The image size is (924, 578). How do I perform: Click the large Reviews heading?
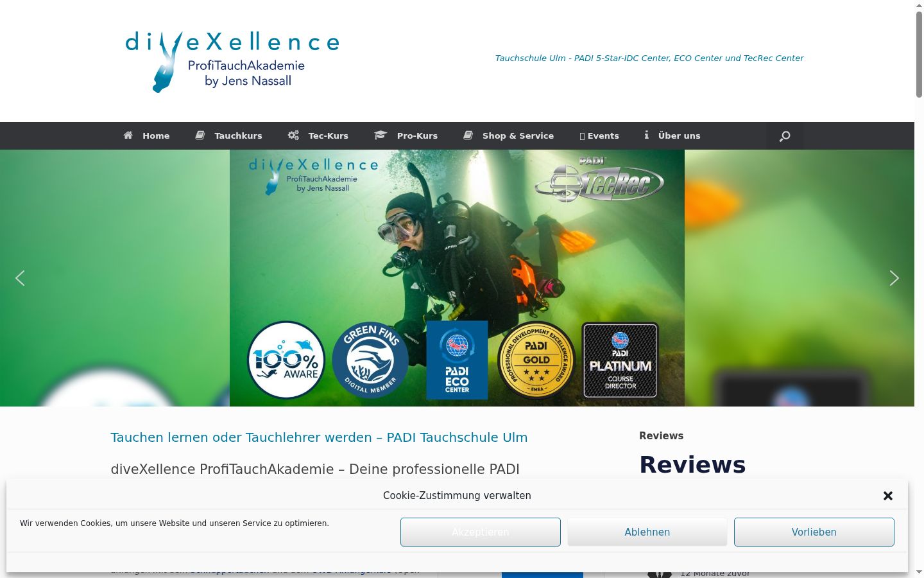692,464
